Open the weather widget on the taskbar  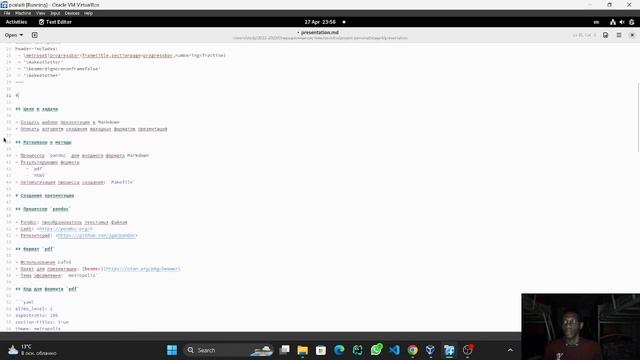point(32,350)
